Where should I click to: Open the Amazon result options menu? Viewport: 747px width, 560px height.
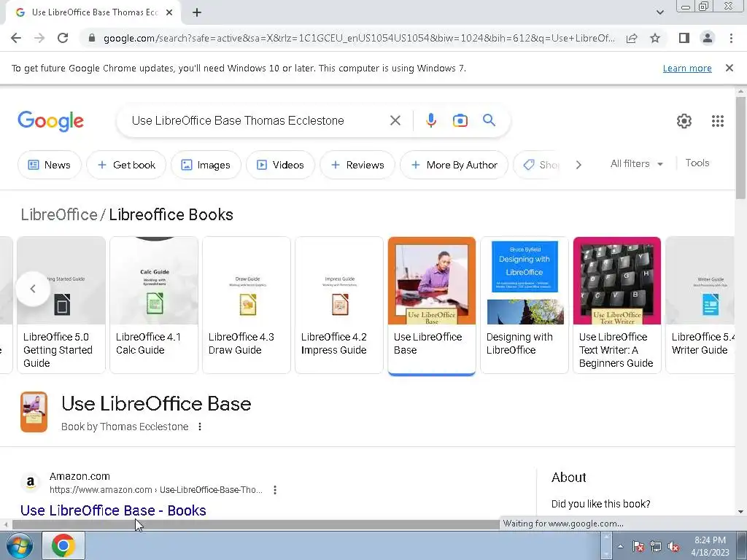click(x=275, y=489)
